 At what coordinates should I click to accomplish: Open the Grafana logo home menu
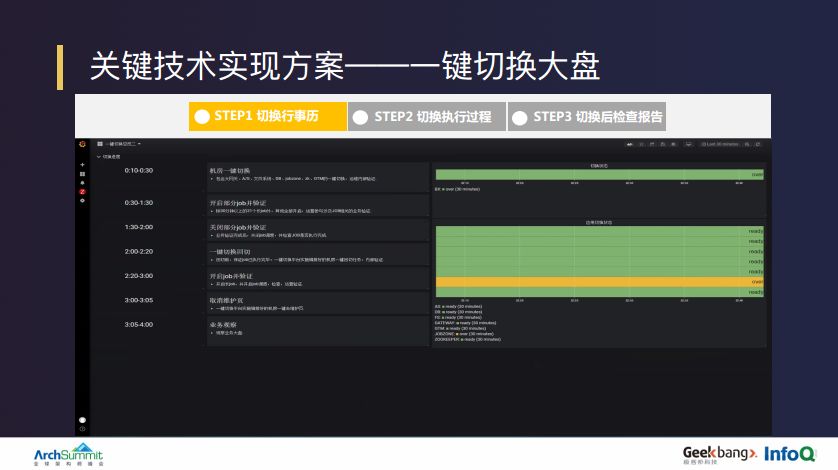pos(82,144)
